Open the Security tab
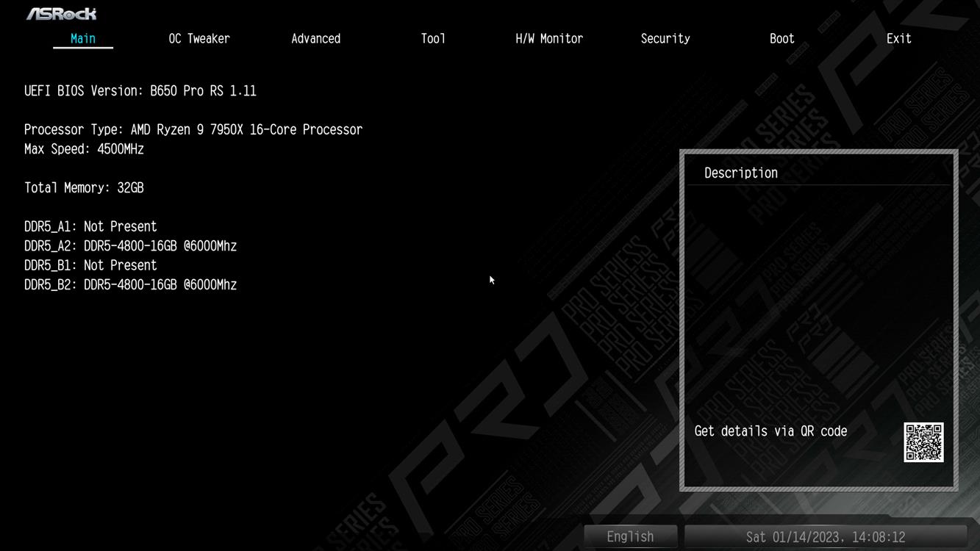Screen dimensions: 980x551 (x=665, y=39)
